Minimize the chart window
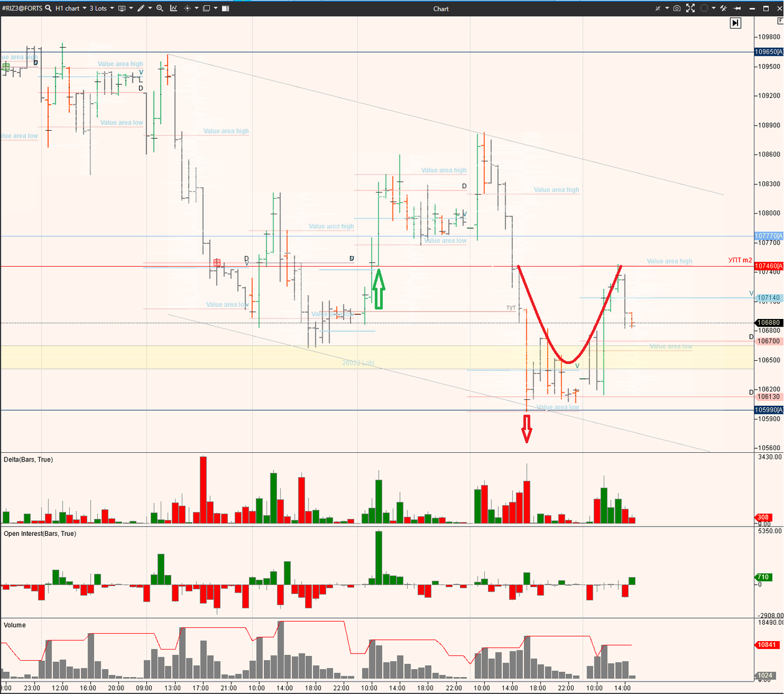 click(x=752, y=8)
